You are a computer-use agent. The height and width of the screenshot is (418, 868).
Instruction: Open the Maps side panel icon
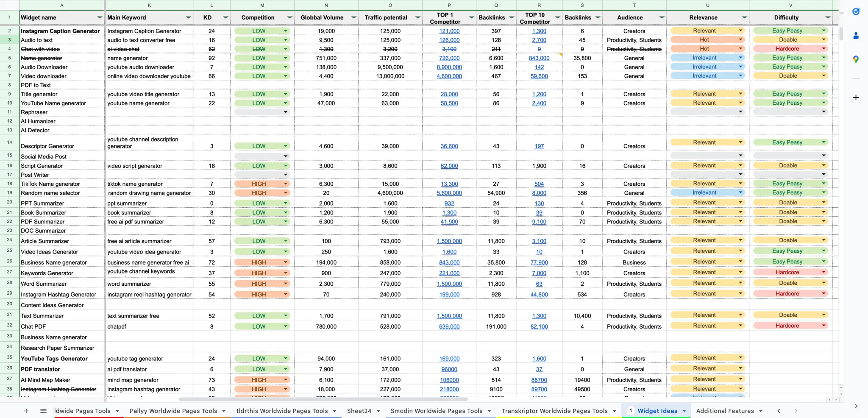[856, 60]
